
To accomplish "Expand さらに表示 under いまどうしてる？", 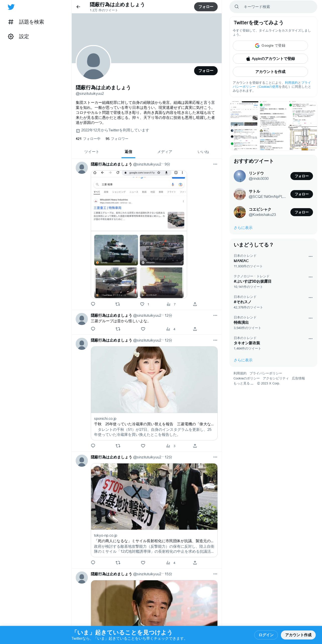I will [x=243, y=360].
